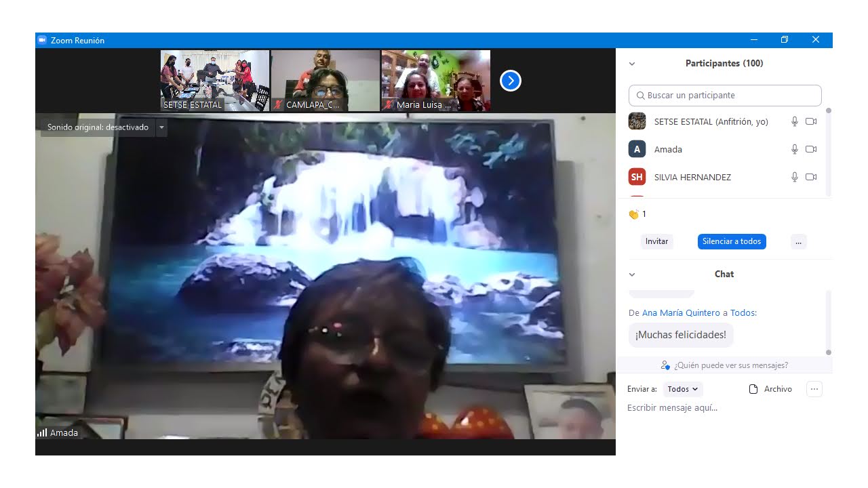868x488 pixels.
Task: Restore down the Zoom Reunión window
Action: point(785,40)
